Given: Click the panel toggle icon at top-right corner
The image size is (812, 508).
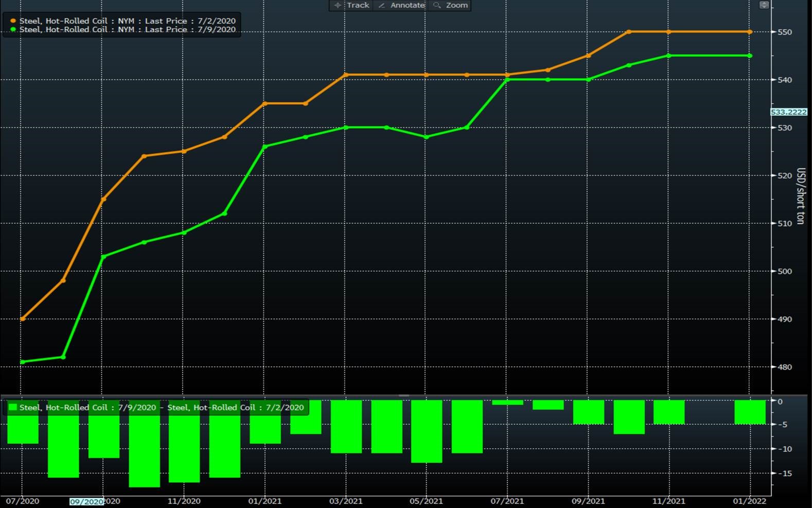Looking at the screenshot, I should [x=764, y=5].
